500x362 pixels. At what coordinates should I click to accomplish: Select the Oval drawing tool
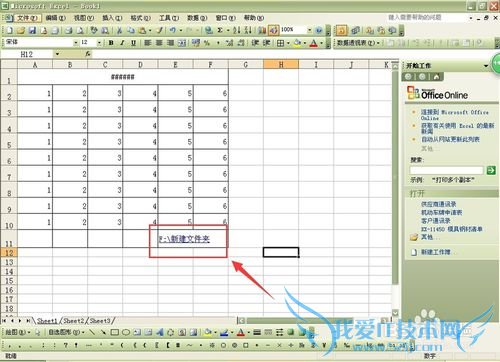[126, 332]
